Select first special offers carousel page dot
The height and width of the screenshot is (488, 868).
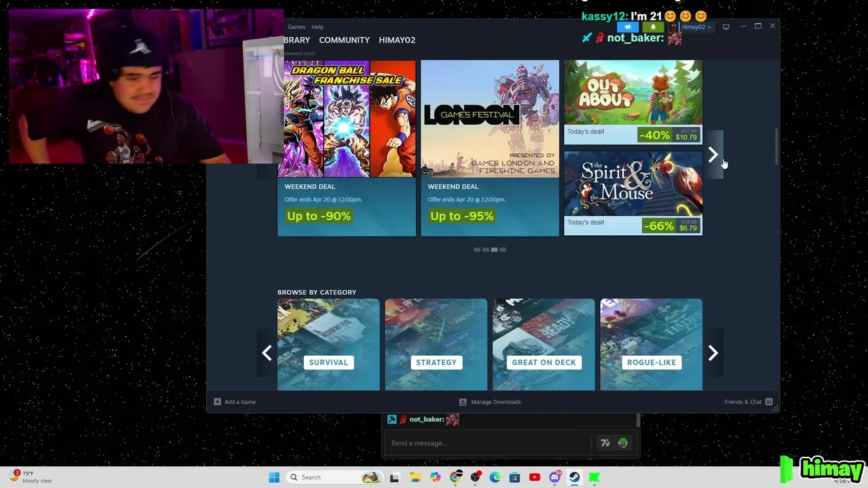pos(477,250)
